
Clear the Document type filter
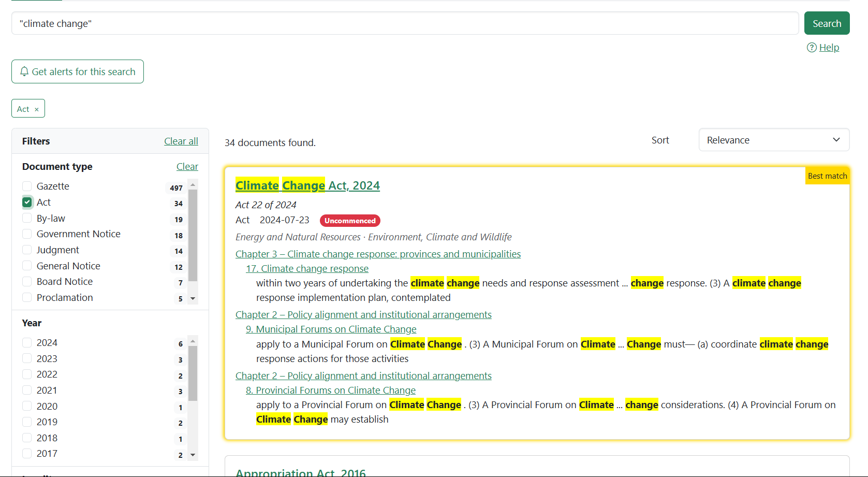point(187,167)
